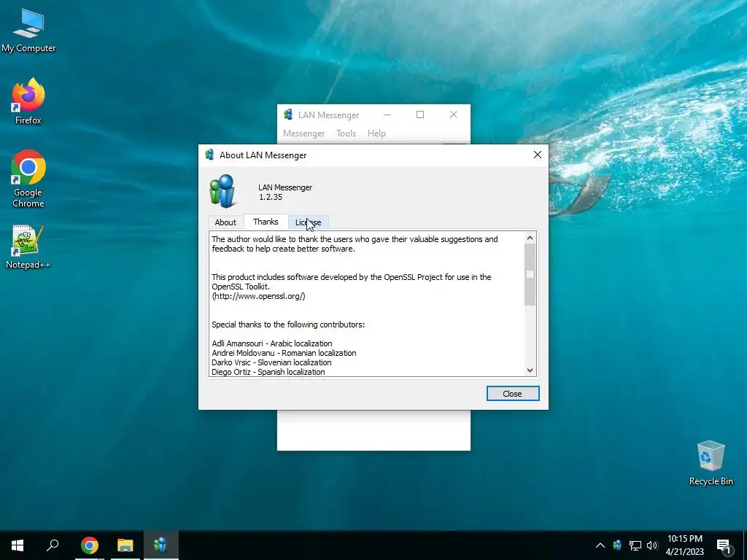The image size is (747, 560).
Task: Open Google Chrome desktop shortcut
Action: point(28,179)
